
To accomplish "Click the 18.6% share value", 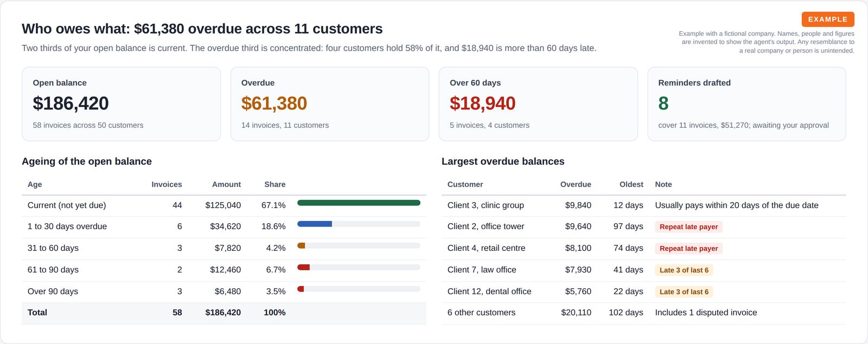I will click(x=273, y=226).
